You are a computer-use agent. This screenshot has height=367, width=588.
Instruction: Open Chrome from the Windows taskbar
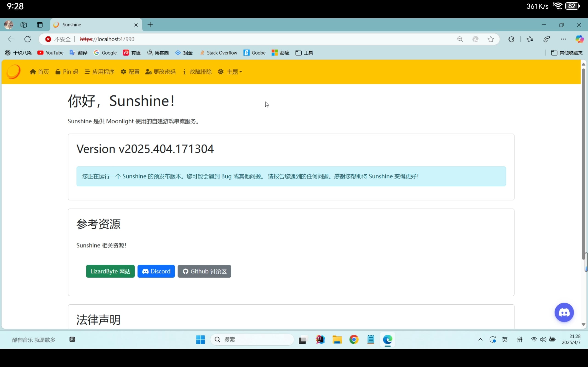tap(354, 339)
